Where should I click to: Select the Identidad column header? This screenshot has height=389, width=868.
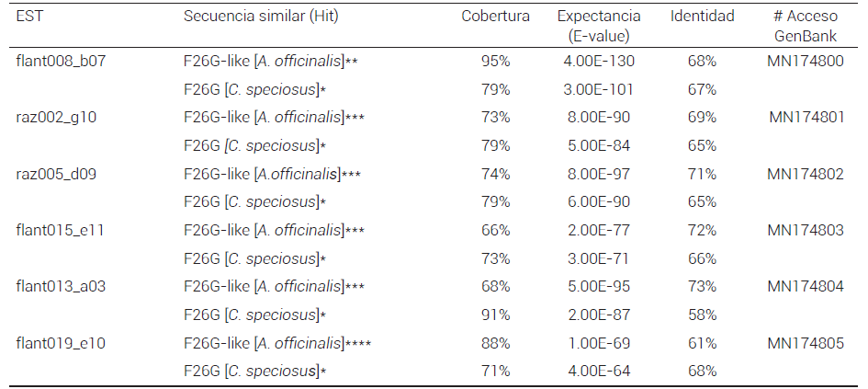click(x=702, y=17)
